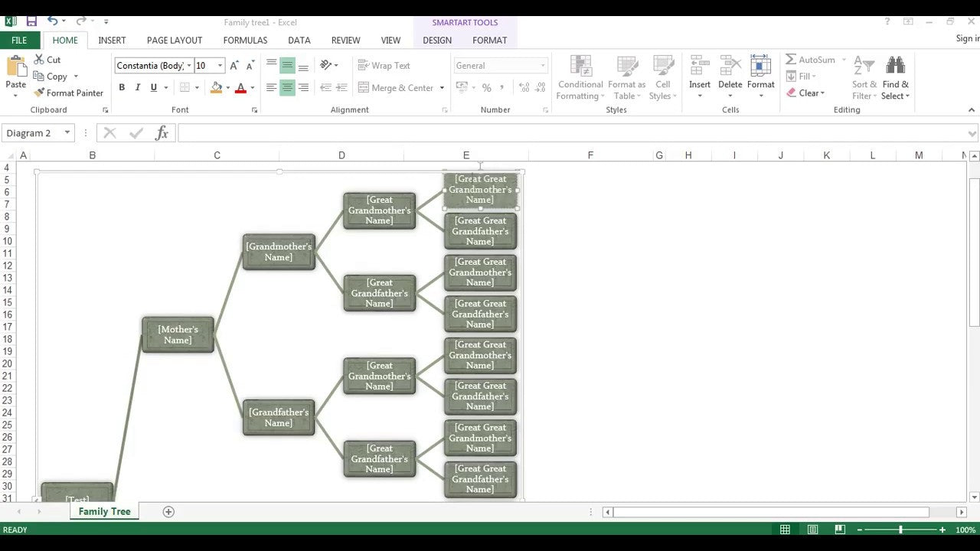Click the Family Tree sheet tab
The height and width of the screenshot is (551, 980).
coord(103,510)
